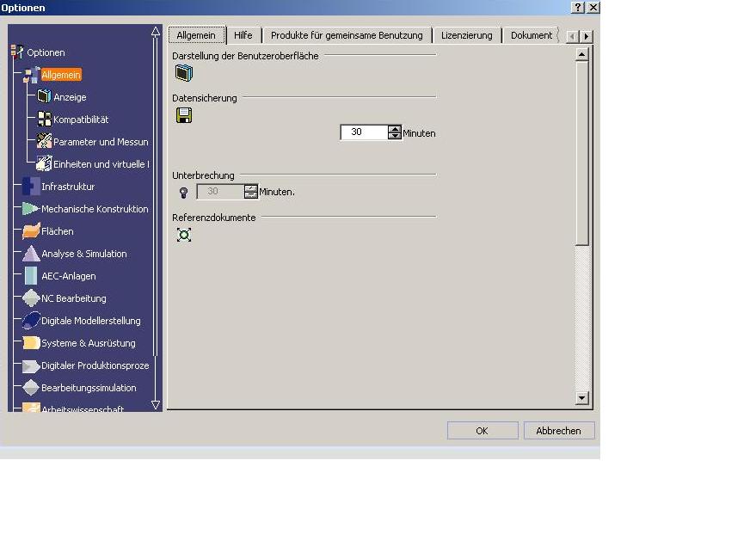Select NC Bearbeitung tree label
This screenshot has width=756, height=534.
(74, 298)
